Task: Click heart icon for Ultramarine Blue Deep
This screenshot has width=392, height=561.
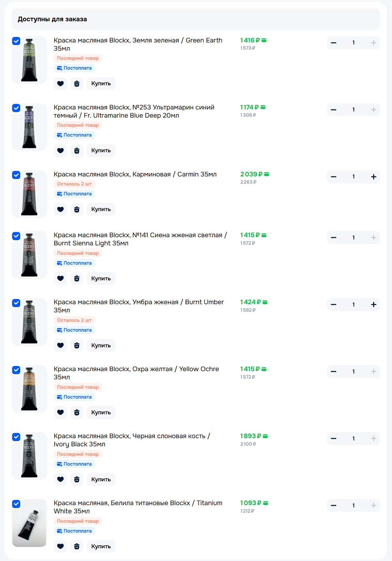Action: pyautogui.click(x=60, y=151)
